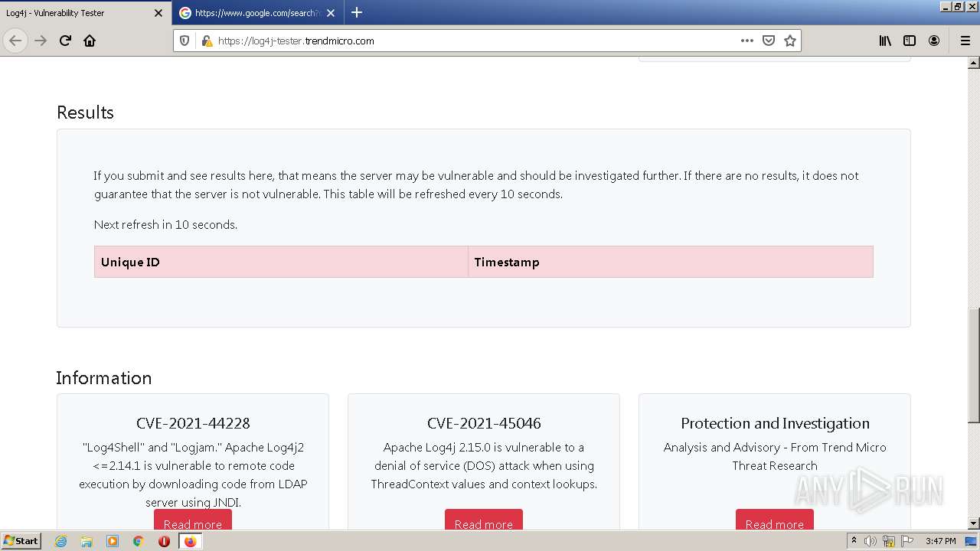Launch Chrome from taskbar
980x551 pixels.
point(138,541)
